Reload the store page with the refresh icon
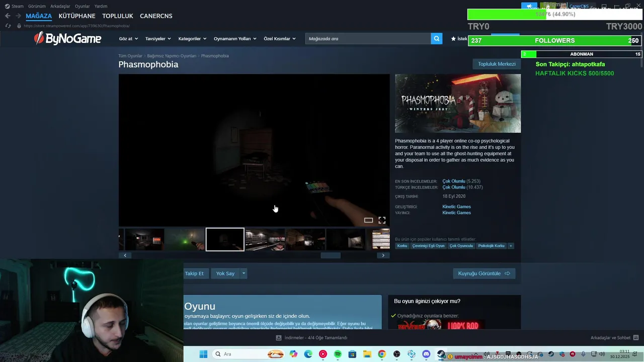644x362 pixels. tap(8, 26)
